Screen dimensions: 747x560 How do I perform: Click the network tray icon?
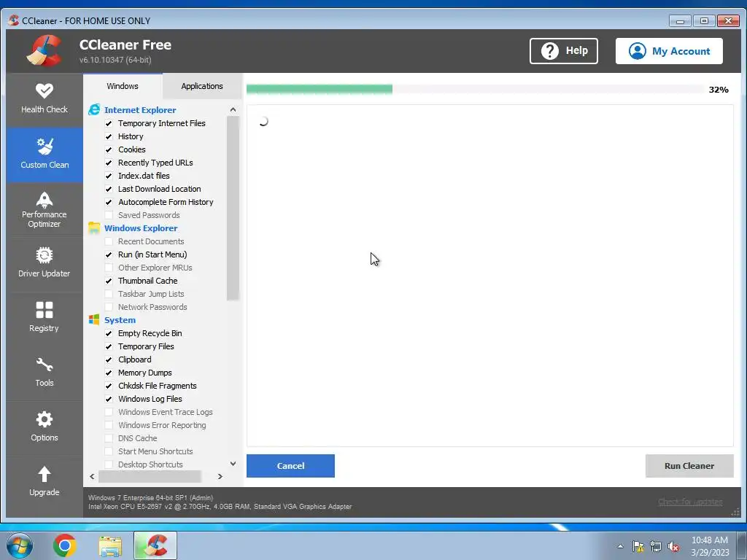656,546
